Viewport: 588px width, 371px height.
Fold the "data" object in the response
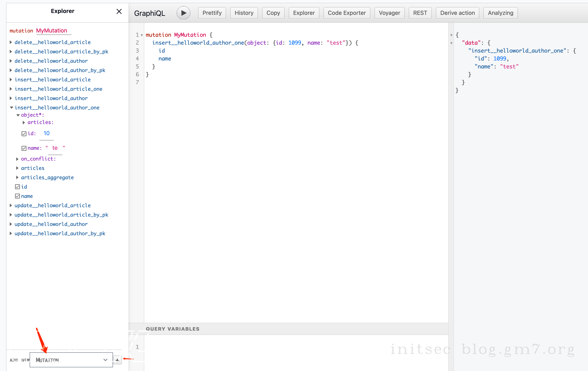click(451, 43)
